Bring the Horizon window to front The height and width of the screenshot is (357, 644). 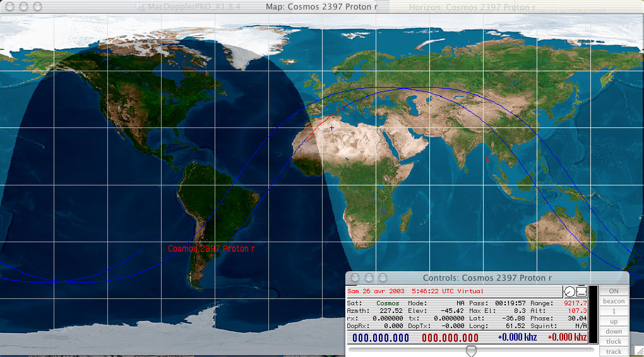[x=471, y=7]
